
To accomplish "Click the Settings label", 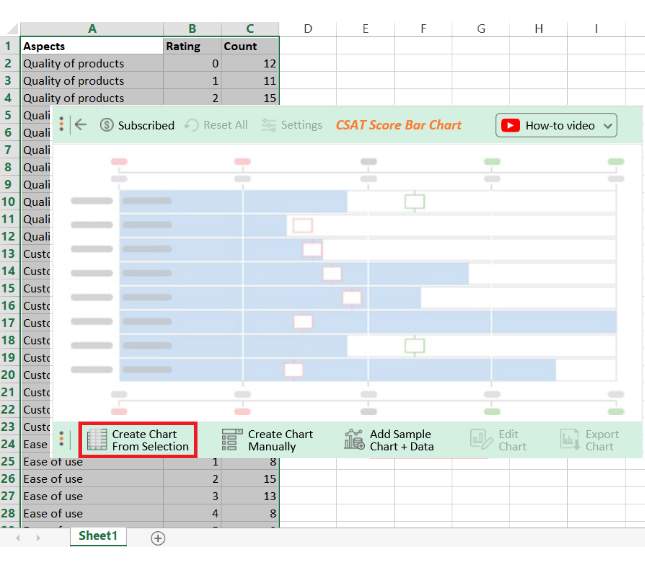I will [x=302, y=125].
